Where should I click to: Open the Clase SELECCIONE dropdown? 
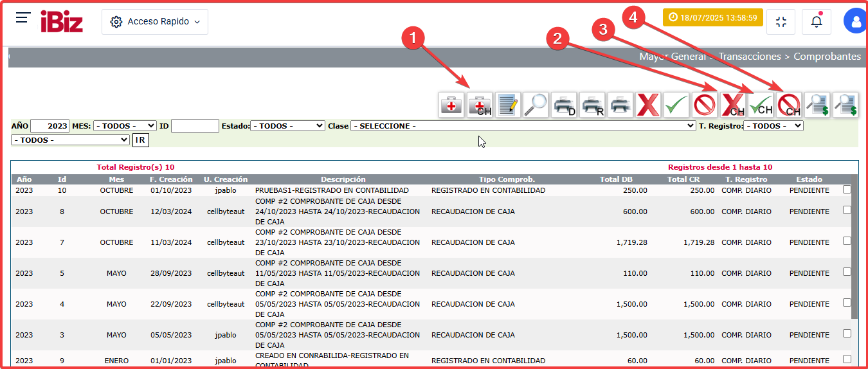tap(523, 126)
